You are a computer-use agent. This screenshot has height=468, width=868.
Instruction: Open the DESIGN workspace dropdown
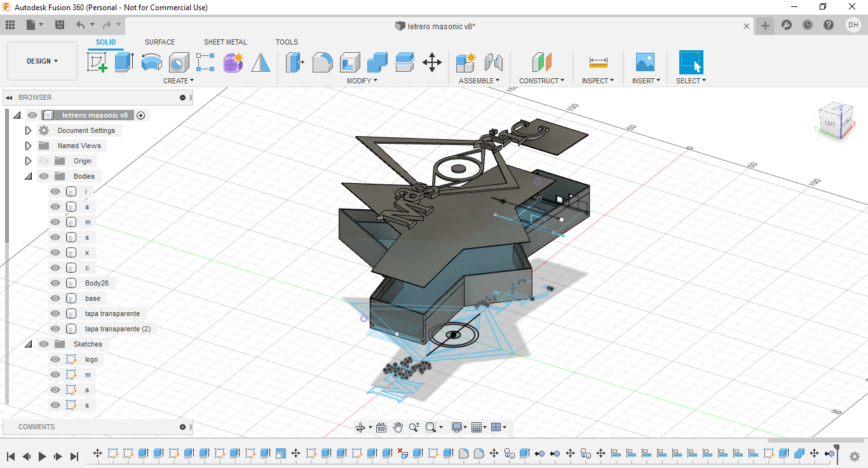[42, 61]
